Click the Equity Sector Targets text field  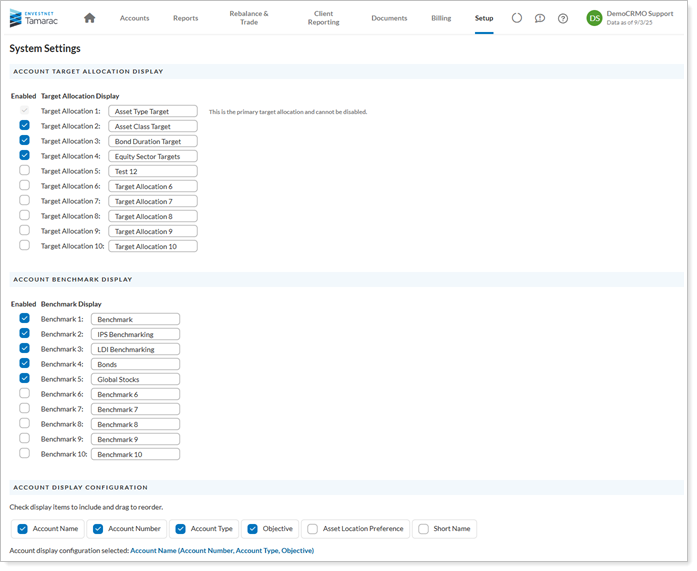pos(153,156)
